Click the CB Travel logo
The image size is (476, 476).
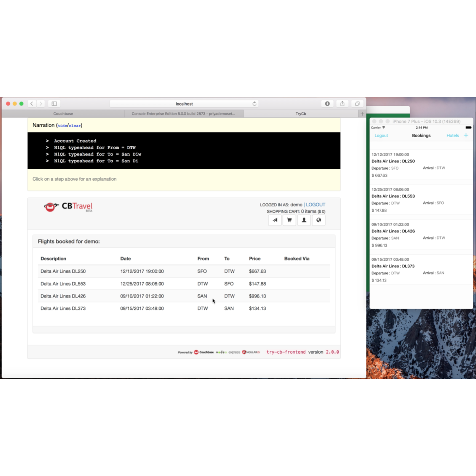tap(68, 207)
